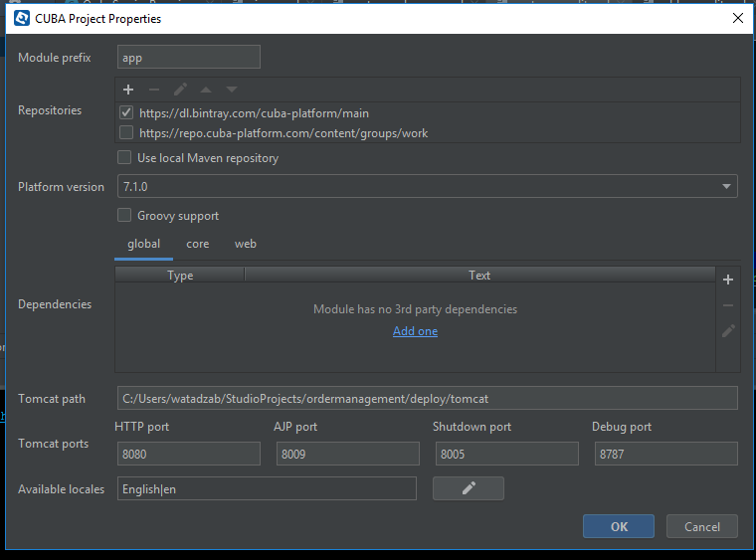The width and height of the screenshot is (756, 560).
Task: Uncheck the dl.bintray.com repository checkbox
Action: point(126,112)
